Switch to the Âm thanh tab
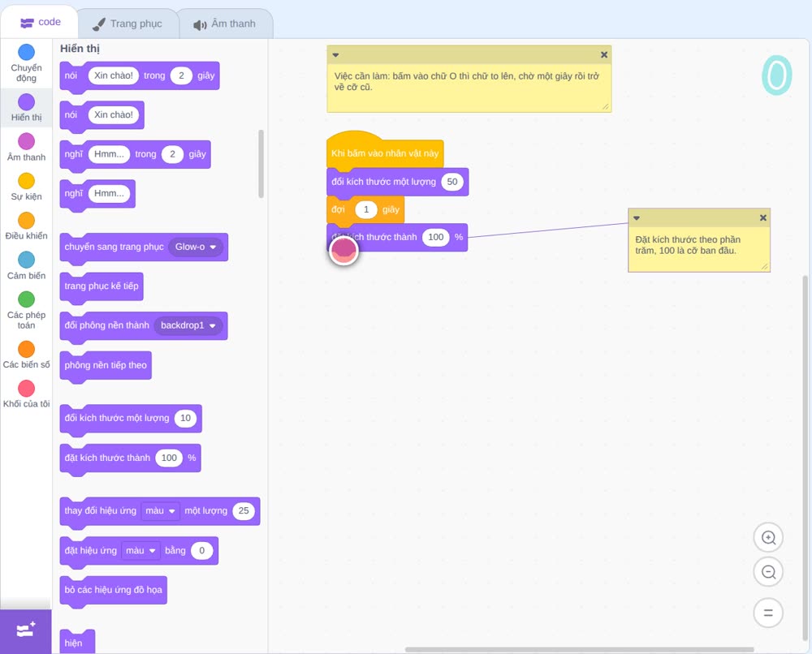Screen dimensions: 812x654 [225, 24]
